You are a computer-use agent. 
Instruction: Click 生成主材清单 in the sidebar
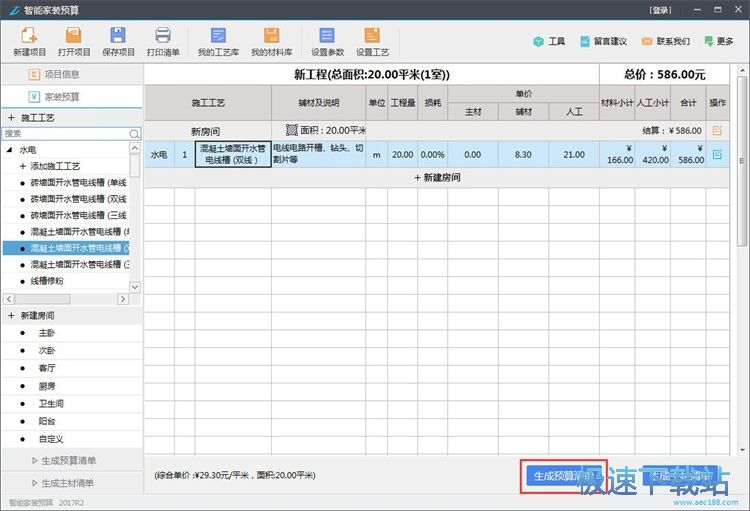click(x=63, y=483)
